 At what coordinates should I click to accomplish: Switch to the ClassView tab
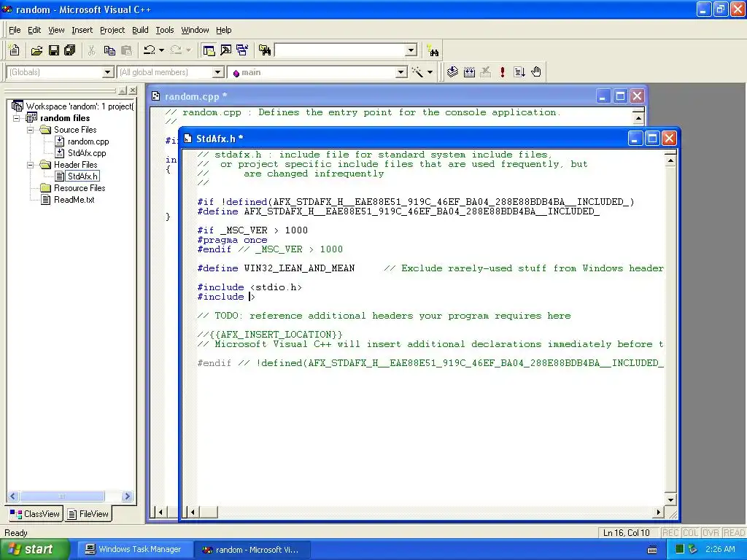point(35,514)
